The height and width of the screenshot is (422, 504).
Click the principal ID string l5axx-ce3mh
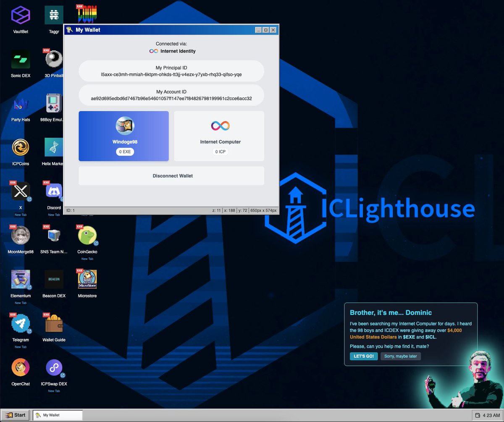point(171,74)
